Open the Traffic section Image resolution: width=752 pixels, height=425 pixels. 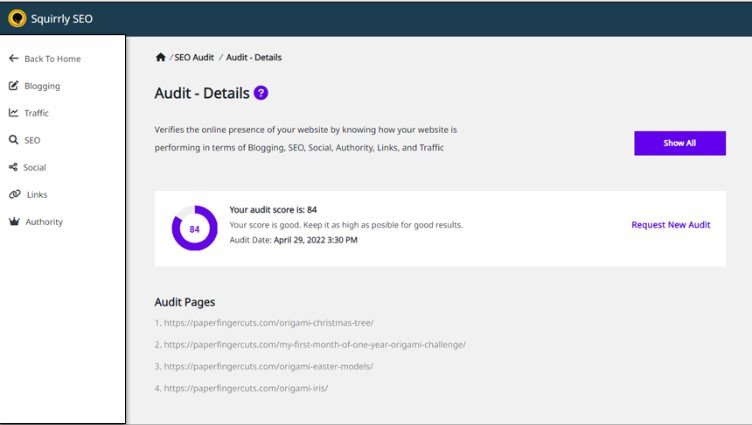(x=36, y=113)
